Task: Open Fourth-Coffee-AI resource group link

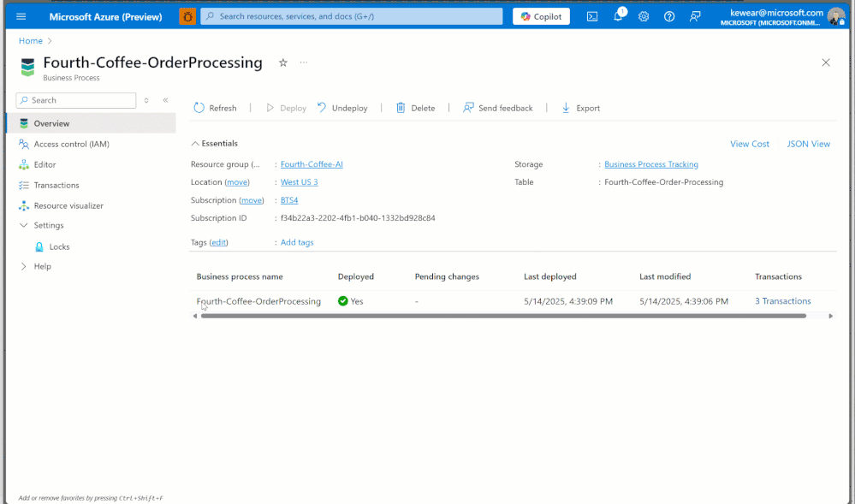Action: (x=312, y=164)
